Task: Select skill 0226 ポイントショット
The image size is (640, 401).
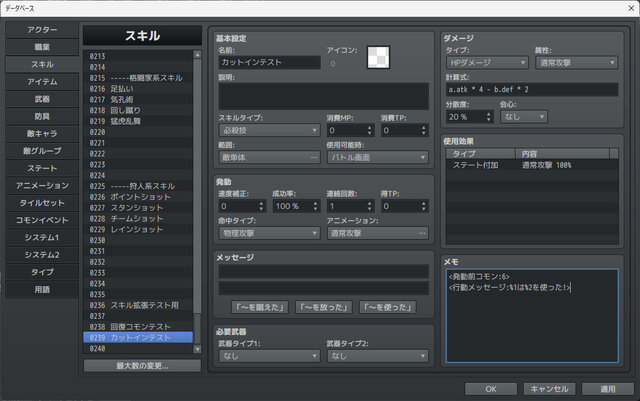Action: tap(138, 197)
